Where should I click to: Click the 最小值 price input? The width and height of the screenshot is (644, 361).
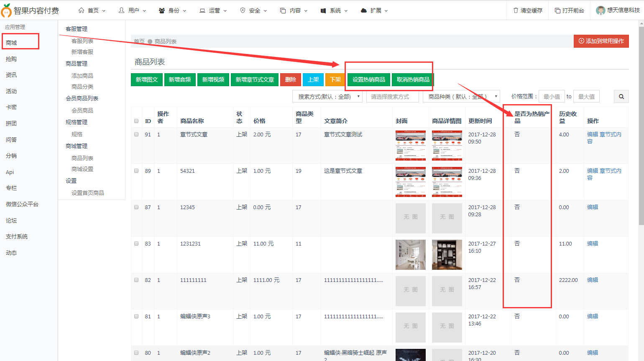click(552, 97)
